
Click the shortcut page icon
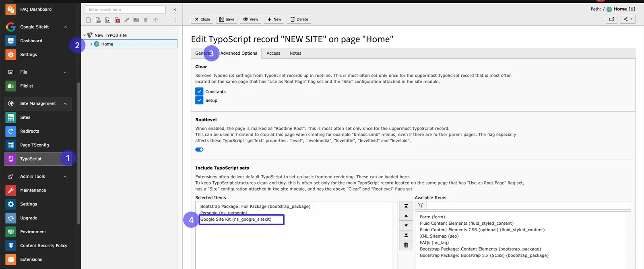tap(108, 20)
